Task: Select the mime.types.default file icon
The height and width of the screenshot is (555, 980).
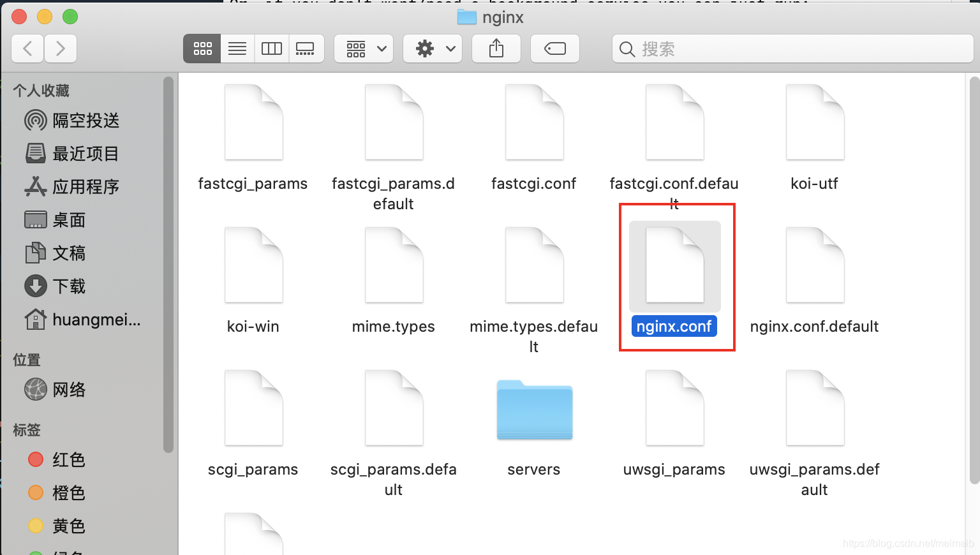Action: tap(534, 265)
